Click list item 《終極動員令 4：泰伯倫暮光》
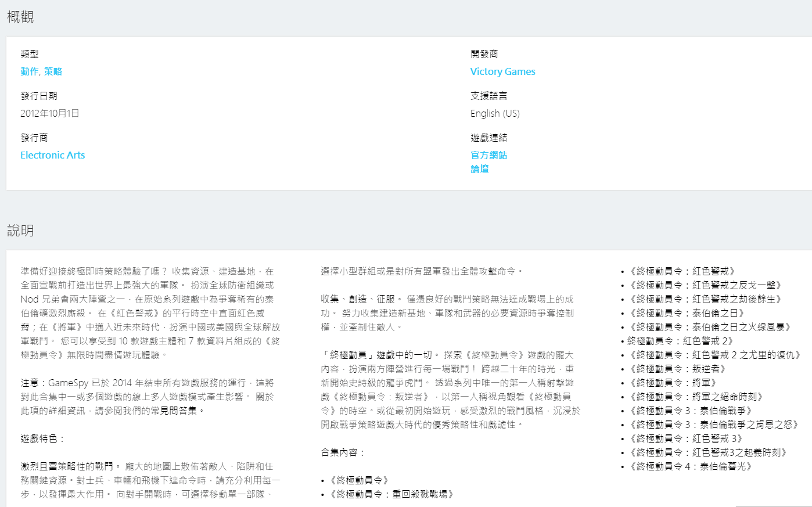This screenshot has width=812, height=507. point(691,466)
